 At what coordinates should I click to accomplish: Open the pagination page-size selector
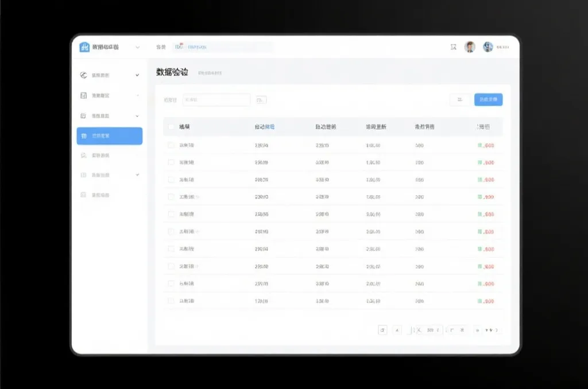(430, 330)
